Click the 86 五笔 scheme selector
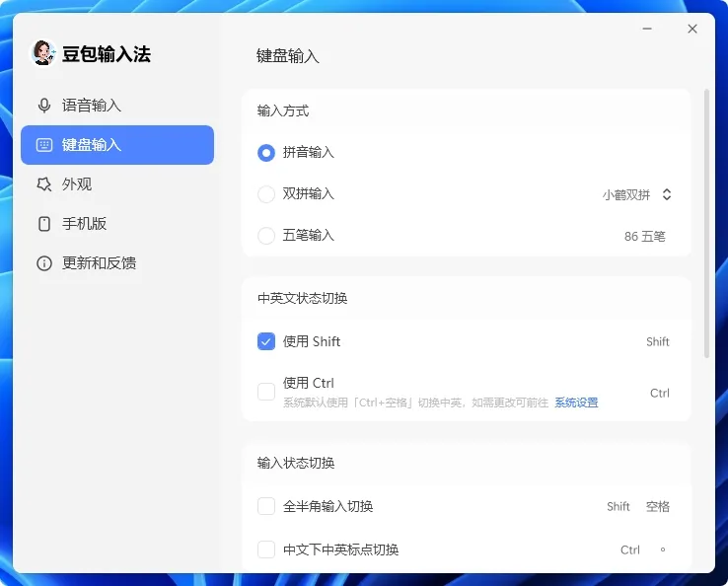The height and width of the screenshot is (586, 728). [644, 237]
